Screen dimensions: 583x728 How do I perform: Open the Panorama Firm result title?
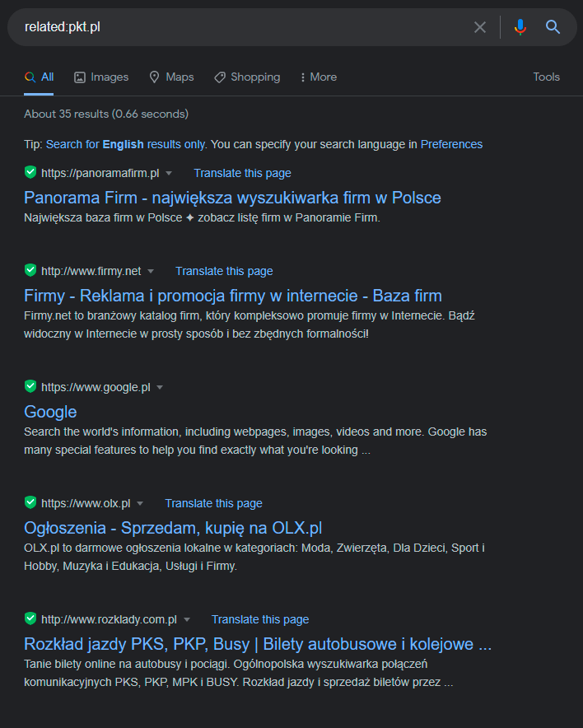click(x=232, y=198)
